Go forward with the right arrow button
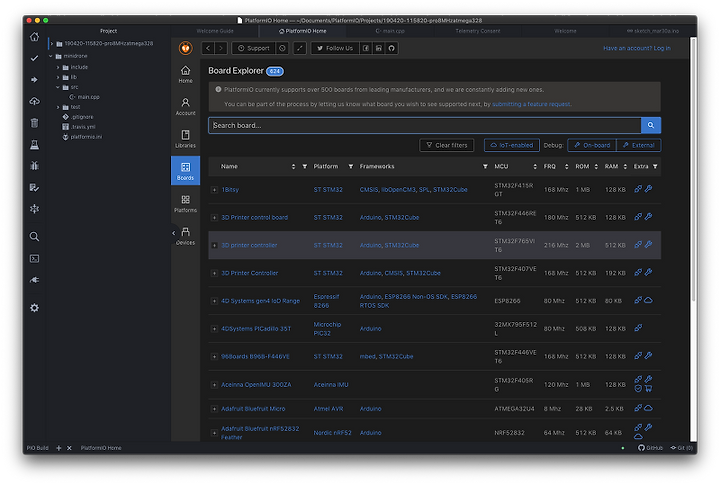 [x=221, y=48]
